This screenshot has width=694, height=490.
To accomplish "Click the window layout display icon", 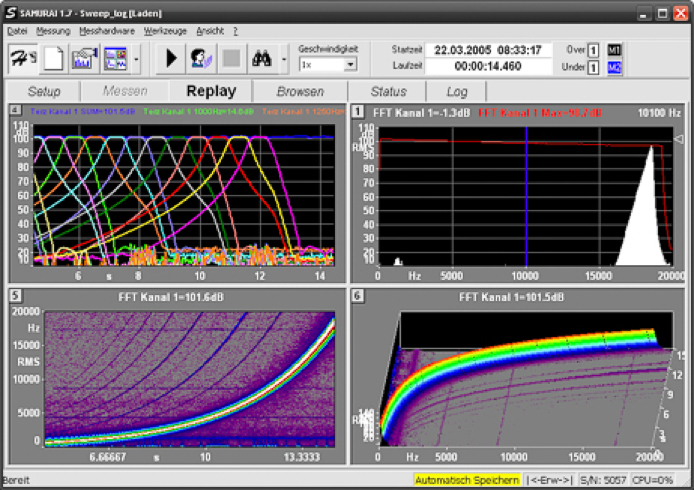I will tap(114, 58).
